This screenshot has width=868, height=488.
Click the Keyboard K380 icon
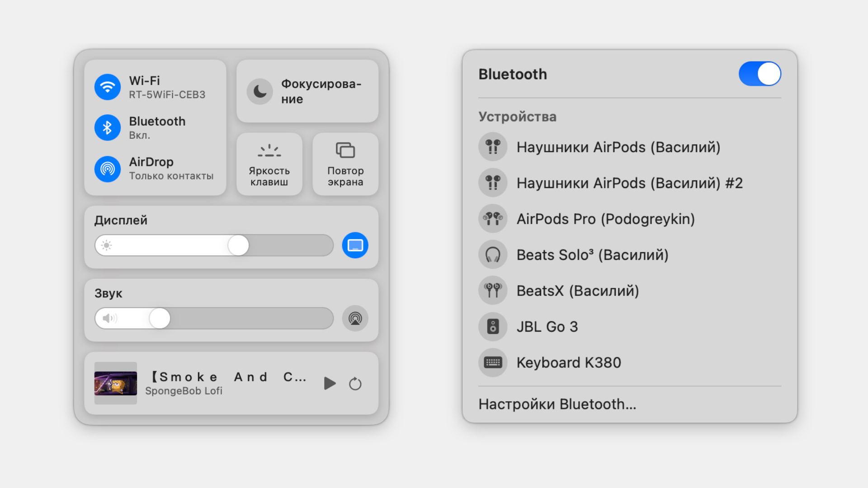click(493, 362)
